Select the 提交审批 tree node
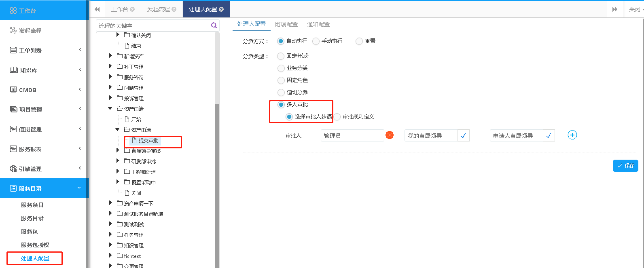The height and width of the screenshot is (268, 644). 148,141
